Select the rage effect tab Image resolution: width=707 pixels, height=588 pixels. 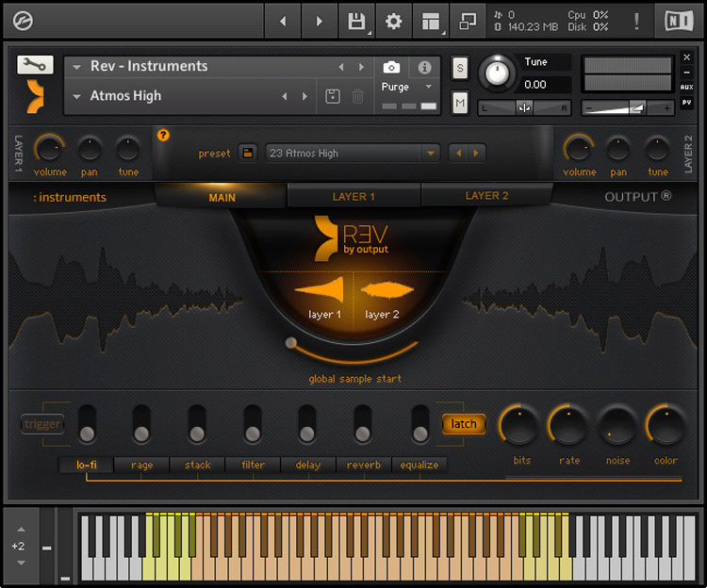(x=141, y=465)
